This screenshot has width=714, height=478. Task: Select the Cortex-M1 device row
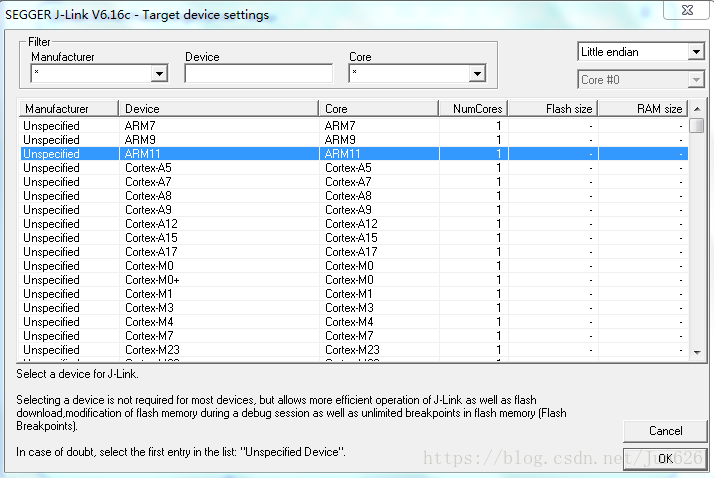354,294
